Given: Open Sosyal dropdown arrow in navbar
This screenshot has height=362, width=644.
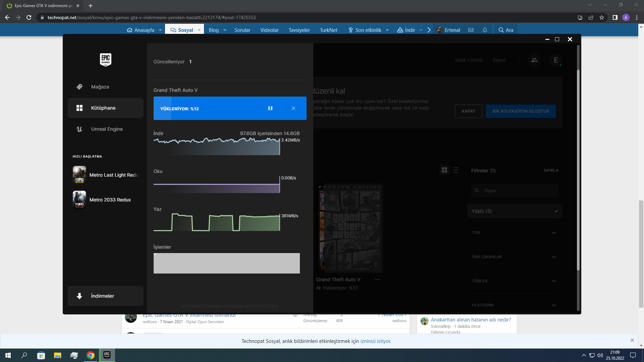Looking at the screenshot, I should tap(199, 30).
